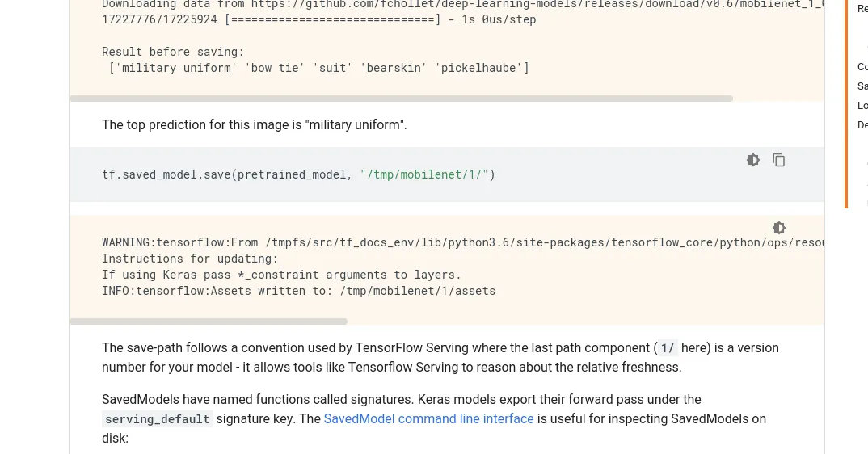
Task: Click the inline '1/' path code snippet
Action: 667,348
